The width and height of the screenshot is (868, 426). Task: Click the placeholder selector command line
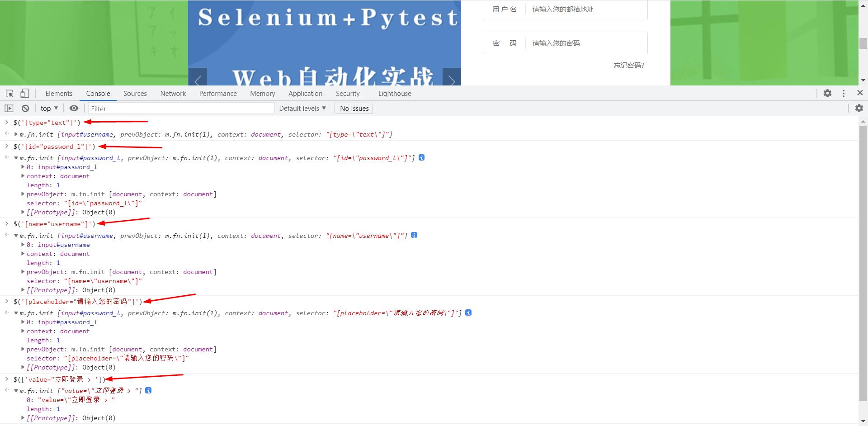(x=78, y=302)
